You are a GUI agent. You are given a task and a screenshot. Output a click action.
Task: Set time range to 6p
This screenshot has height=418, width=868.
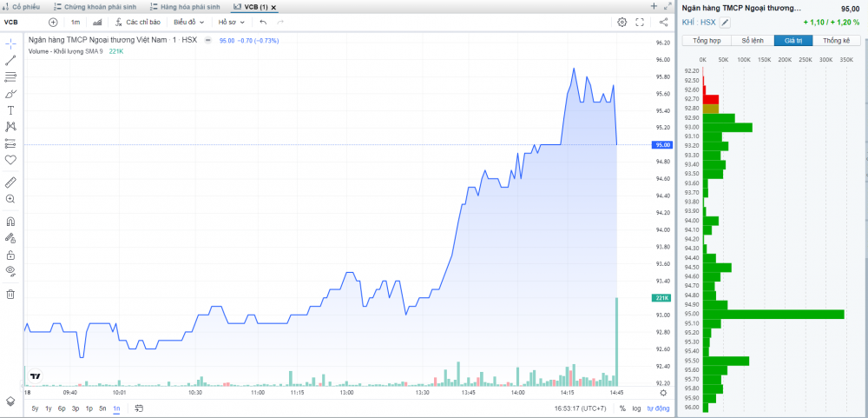62,408
